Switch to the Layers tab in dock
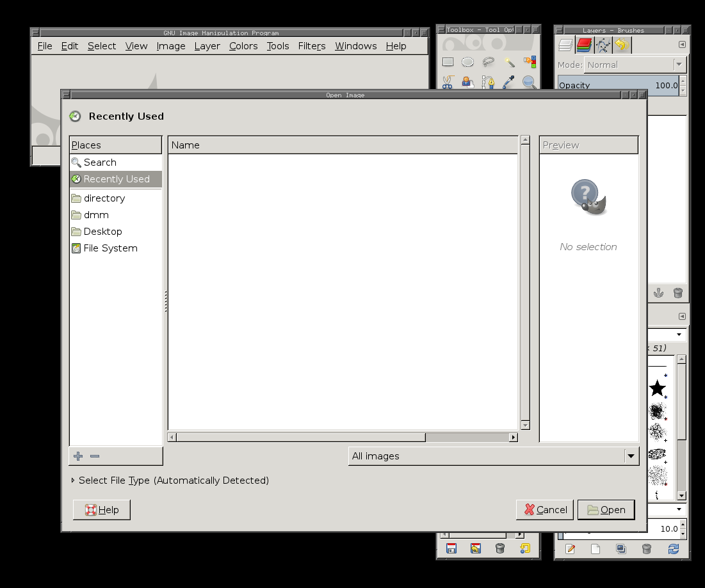The image size is (705, 588). point(565,45)
